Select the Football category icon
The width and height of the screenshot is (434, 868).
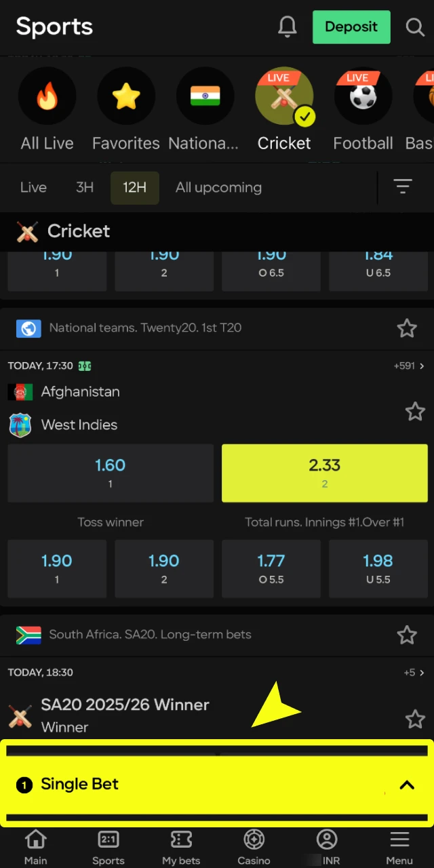tap(363, 96)
